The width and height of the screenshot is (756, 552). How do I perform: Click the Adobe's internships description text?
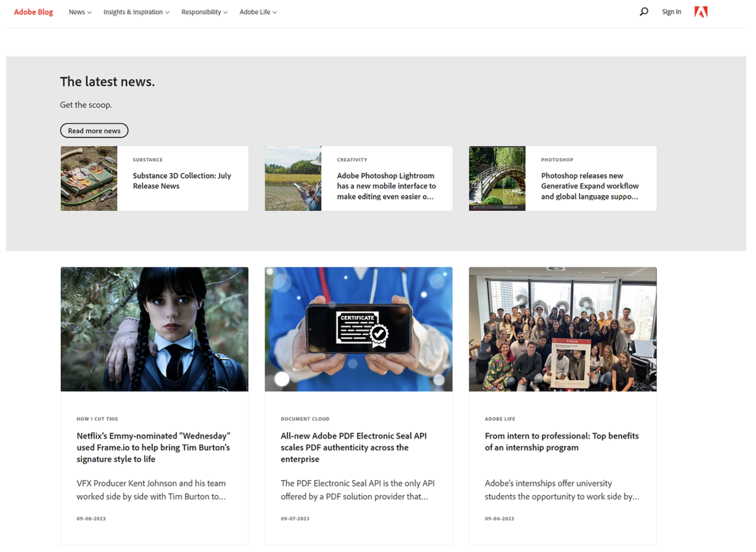tap(562, 490)
